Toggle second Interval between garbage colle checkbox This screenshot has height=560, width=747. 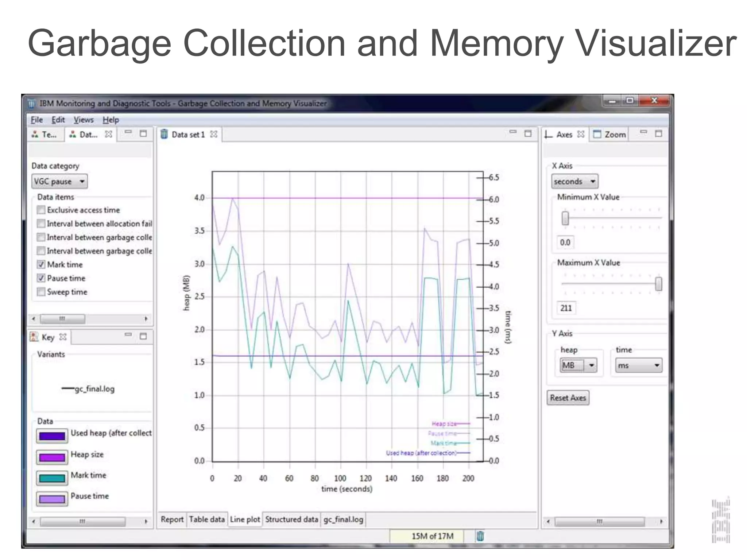pos(41,250)
